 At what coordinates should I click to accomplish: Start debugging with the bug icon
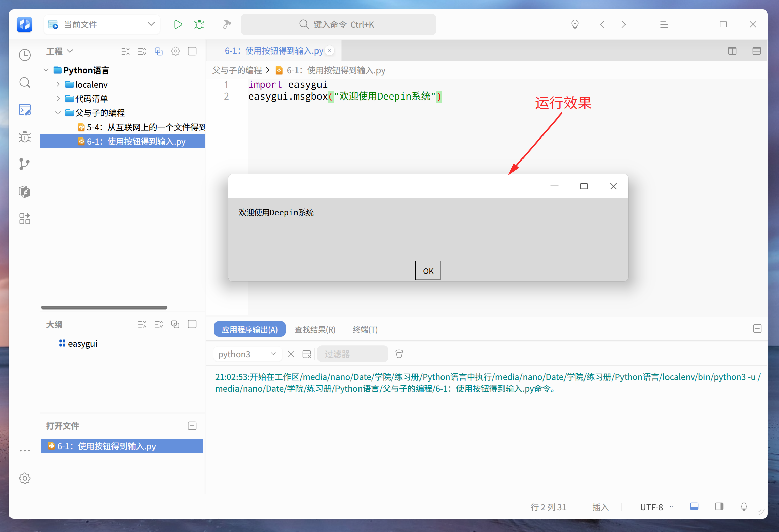coord(199,24)
